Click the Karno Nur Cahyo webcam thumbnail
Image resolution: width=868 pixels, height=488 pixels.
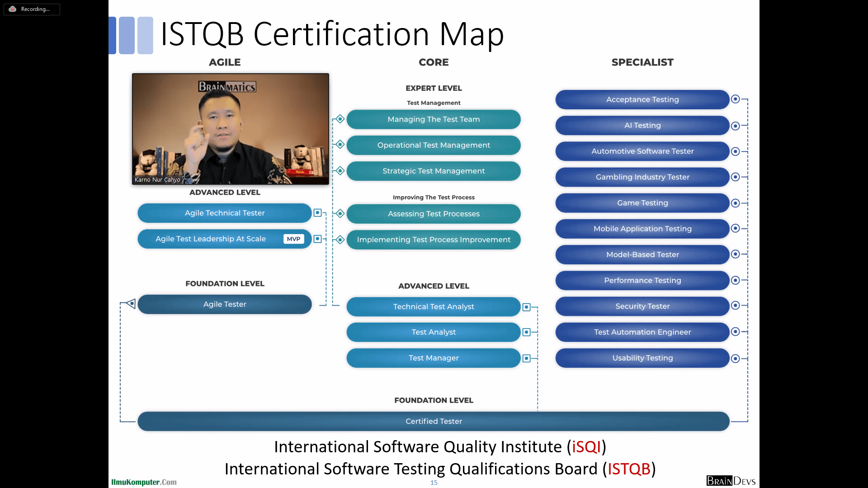click(x=231, y=129)
